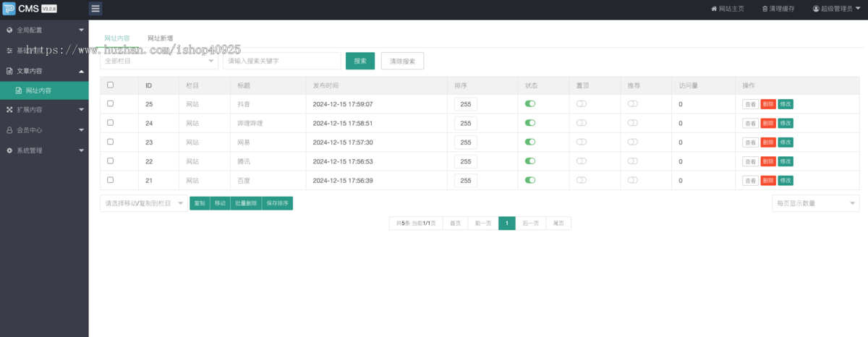Click 修改 for the 网易 row
Viewport: 868px width, 337px height.
[x=786, y=142]
